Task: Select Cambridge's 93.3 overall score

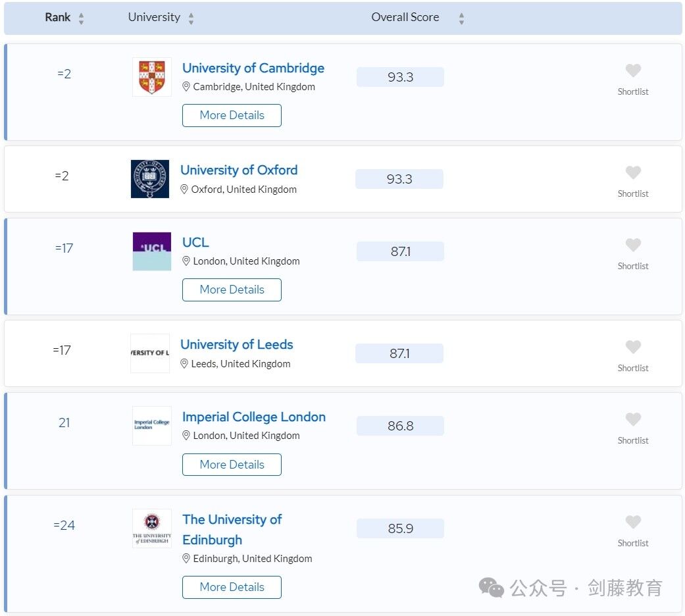Action: pyautogui.click(x=400, y=77)
